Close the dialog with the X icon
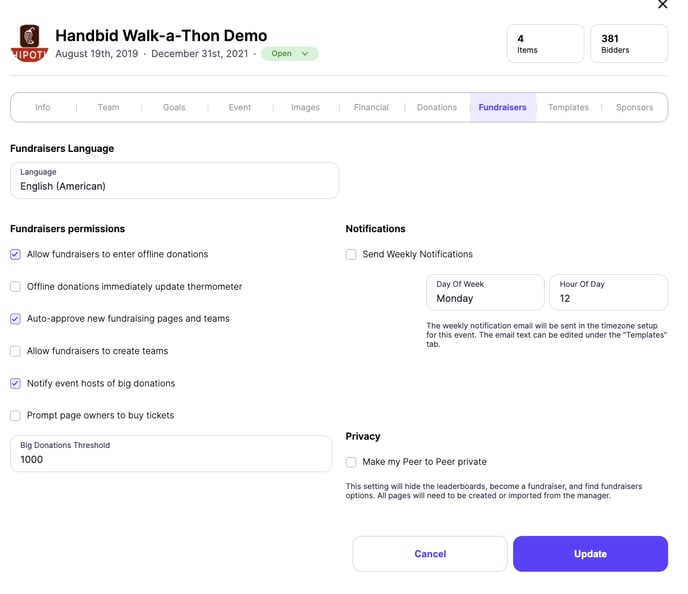The width and height of the screenshot is (688, 594). click(663, 4)
